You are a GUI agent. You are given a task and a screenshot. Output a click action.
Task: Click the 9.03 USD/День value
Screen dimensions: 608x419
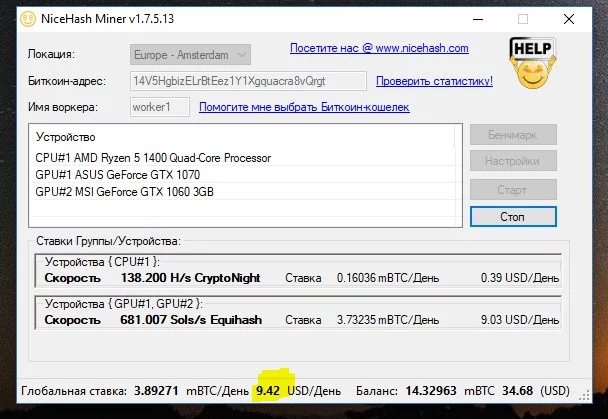520,320
